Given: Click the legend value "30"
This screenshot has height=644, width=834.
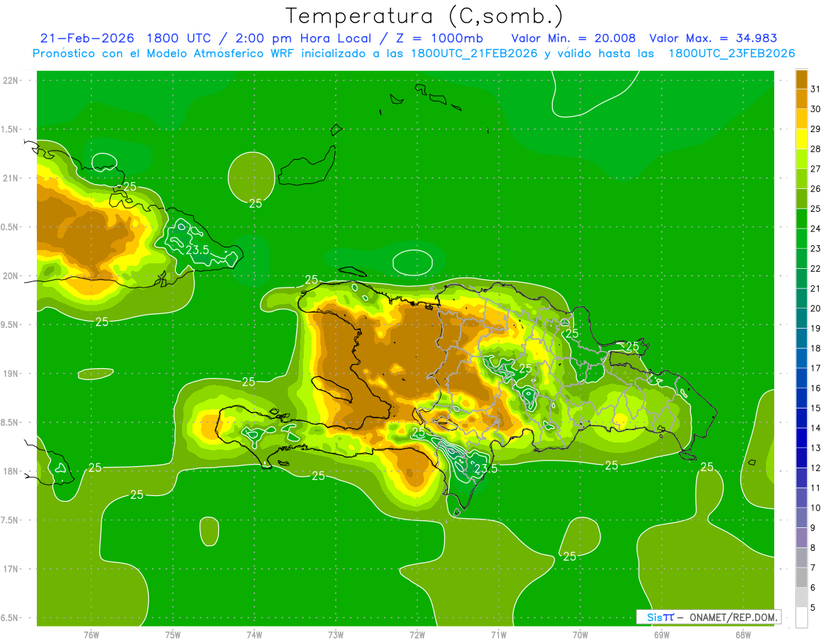Looking at the screenshot, I should [x=816, y=109].
